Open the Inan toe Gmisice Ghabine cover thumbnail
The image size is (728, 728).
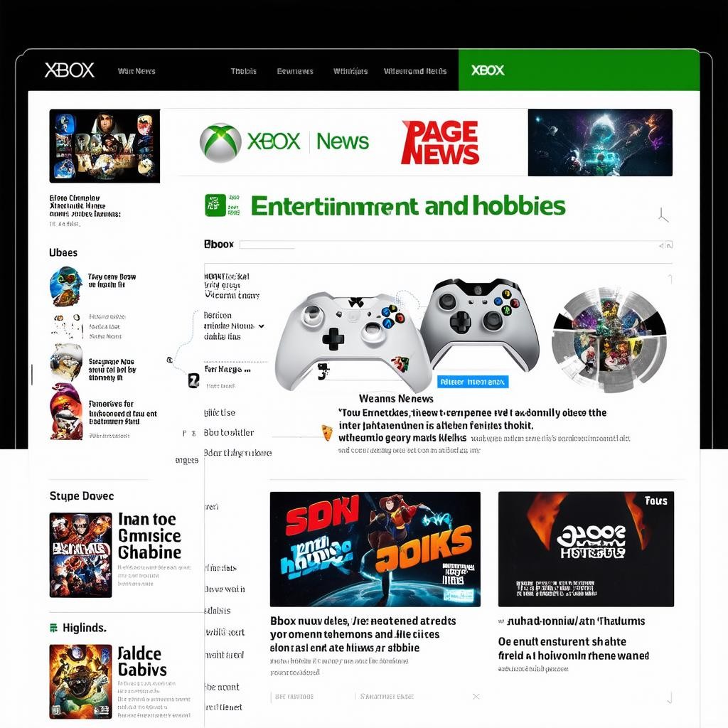[81, 555]
